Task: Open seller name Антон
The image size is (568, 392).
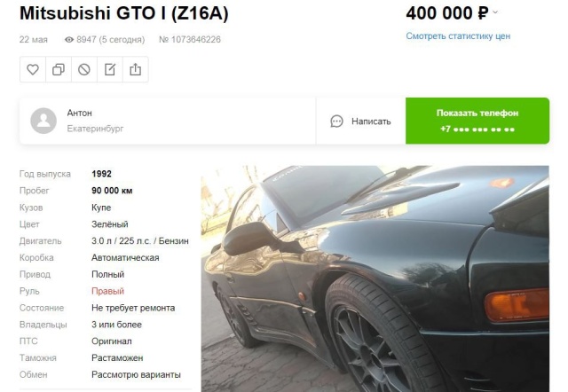Action: click(79, 113)
